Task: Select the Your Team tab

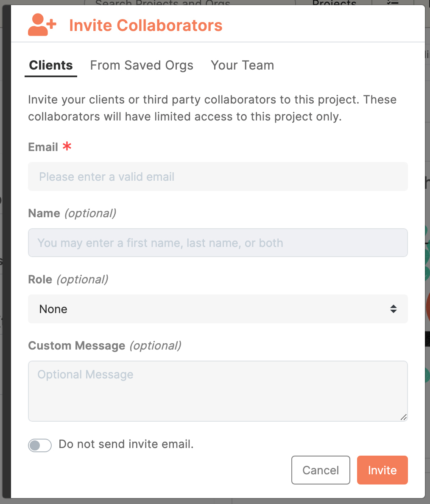Action: click(242, 65)
